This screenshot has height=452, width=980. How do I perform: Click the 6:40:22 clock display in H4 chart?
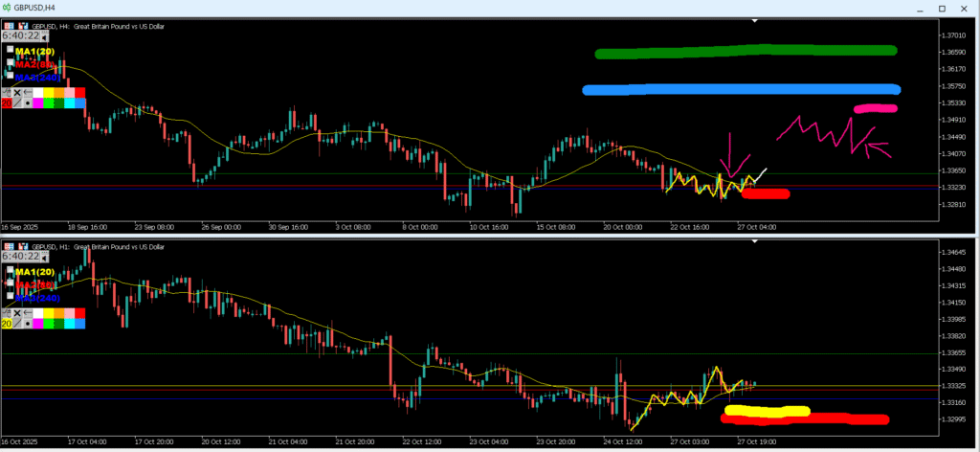[x=20, y=36]
